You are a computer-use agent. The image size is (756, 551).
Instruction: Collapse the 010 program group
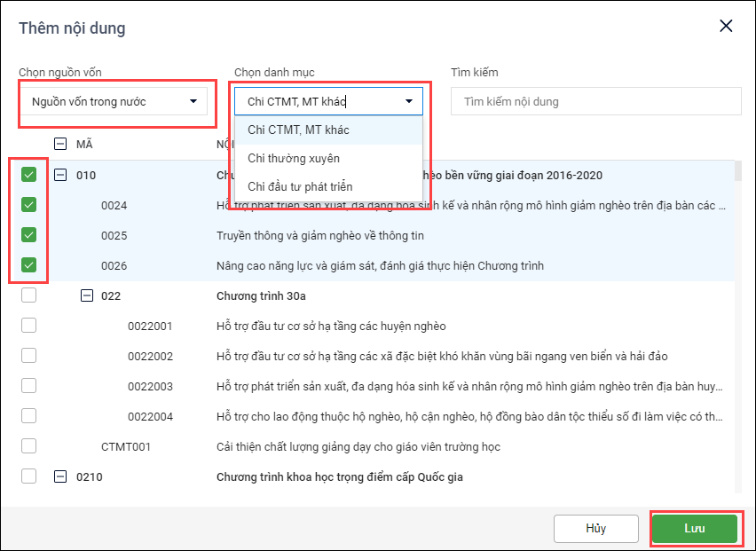60,175
